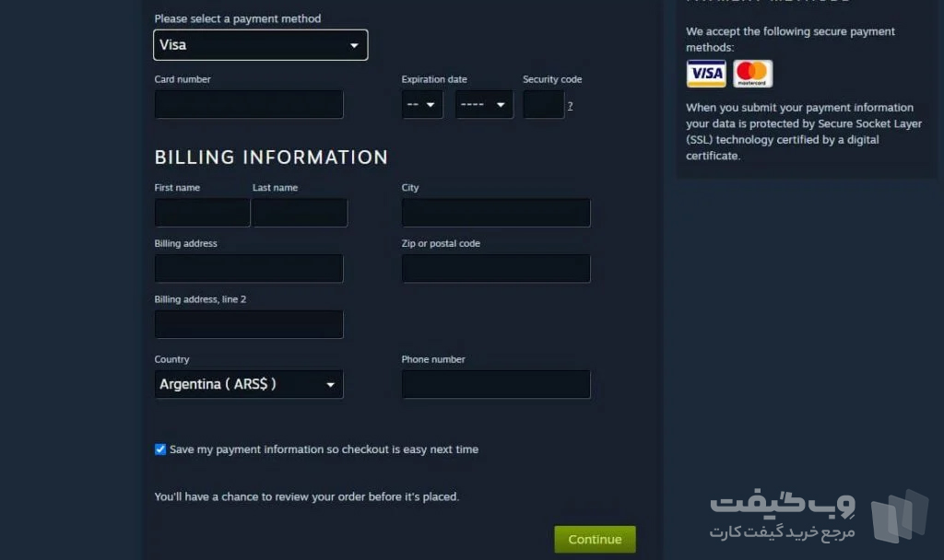The width and height of the screenshot is (944, 560).
Task: Click the 'Billing address, line 2' label
Action: [x=200, y=299]
